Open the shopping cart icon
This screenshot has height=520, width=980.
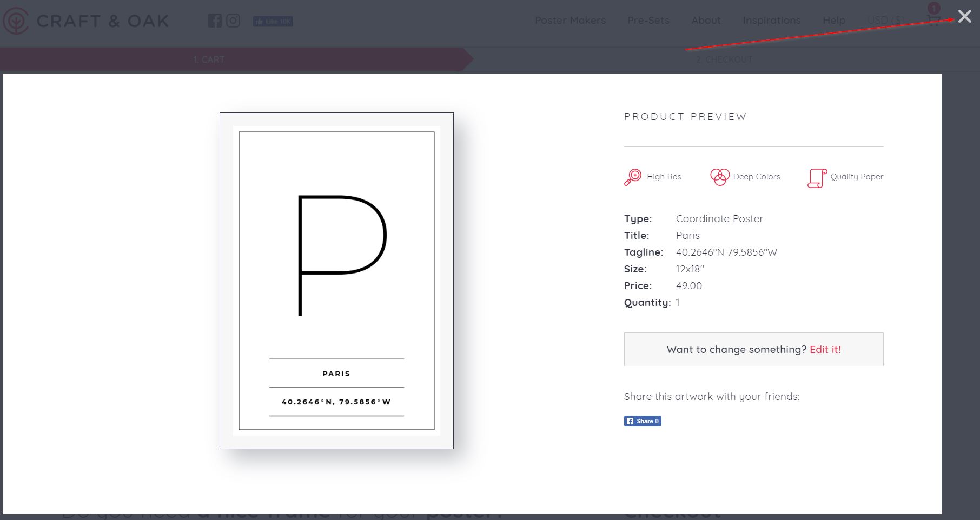[933, 19]
